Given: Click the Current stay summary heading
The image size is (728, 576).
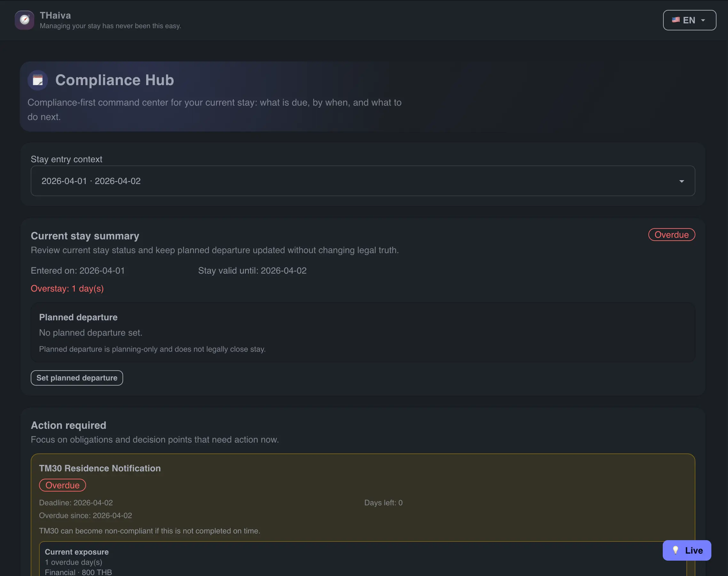Looking at the screenshot, I should point(85,236).
